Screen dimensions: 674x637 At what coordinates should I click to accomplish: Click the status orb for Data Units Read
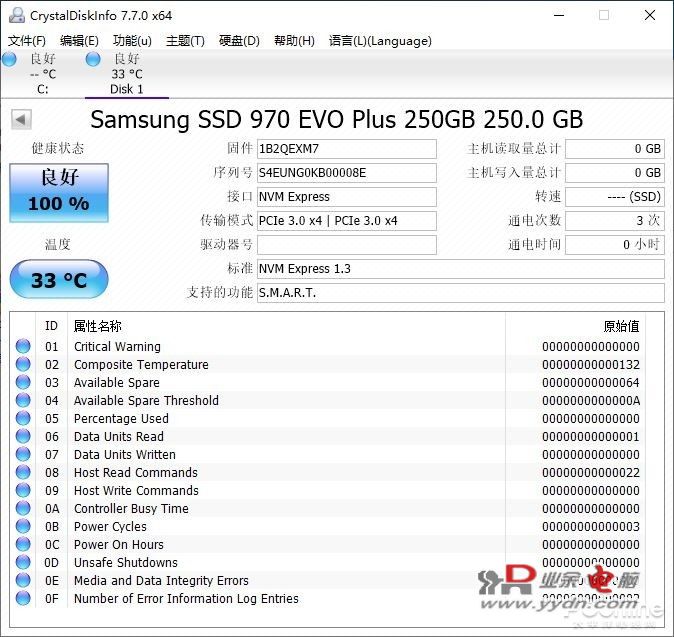[x=23, y=436]
